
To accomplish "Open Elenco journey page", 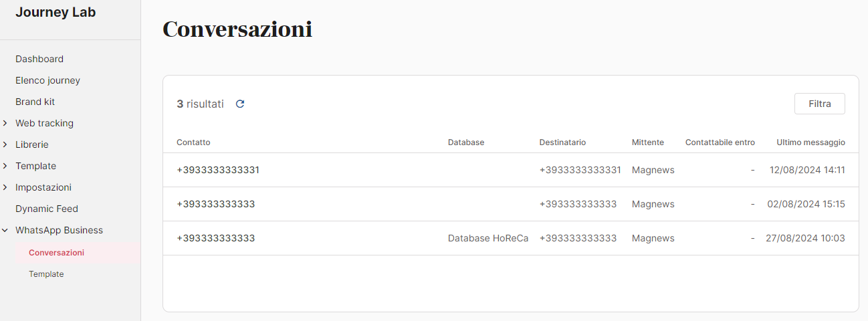I will [47, 80].
